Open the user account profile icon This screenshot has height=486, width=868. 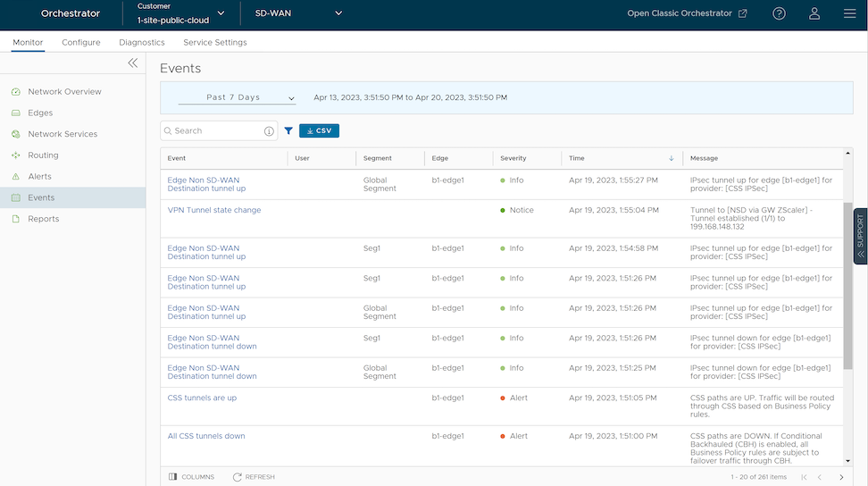coord(814,13)
